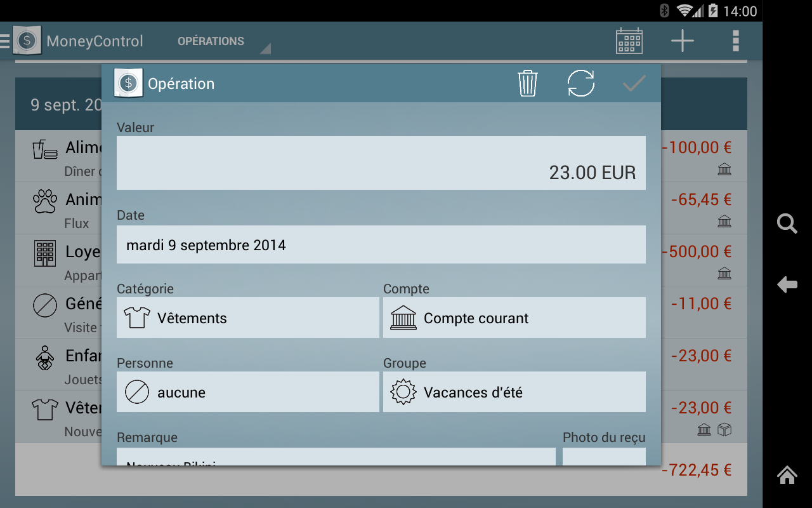
Task: Confirm the operation with the checkmark icon
Action: click(x=633, y=83)
